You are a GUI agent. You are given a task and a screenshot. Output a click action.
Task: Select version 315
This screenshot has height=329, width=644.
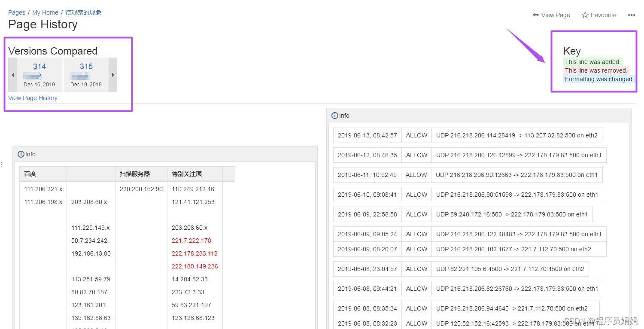click(86, 67)
